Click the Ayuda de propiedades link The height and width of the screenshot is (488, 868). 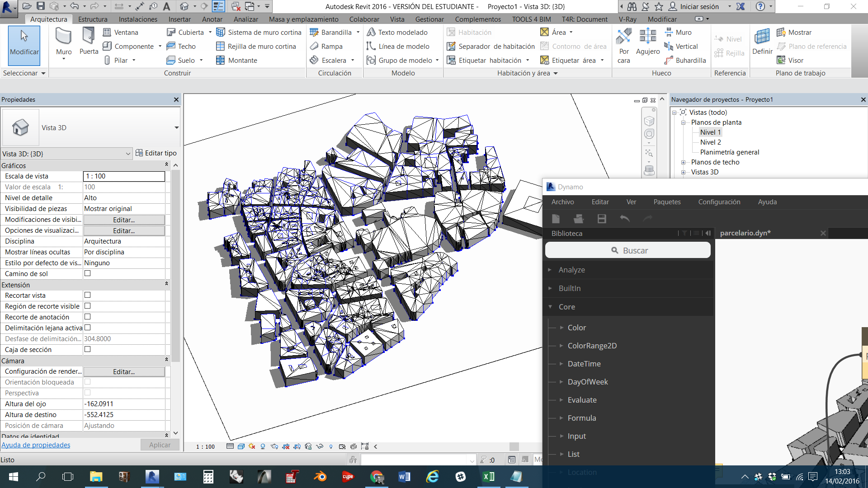[x=36, y=445]
